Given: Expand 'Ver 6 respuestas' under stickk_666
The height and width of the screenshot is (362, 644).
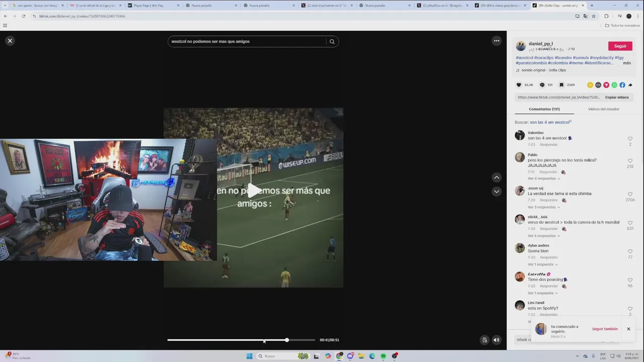Looking at the screenshot, I should point(544,236).
